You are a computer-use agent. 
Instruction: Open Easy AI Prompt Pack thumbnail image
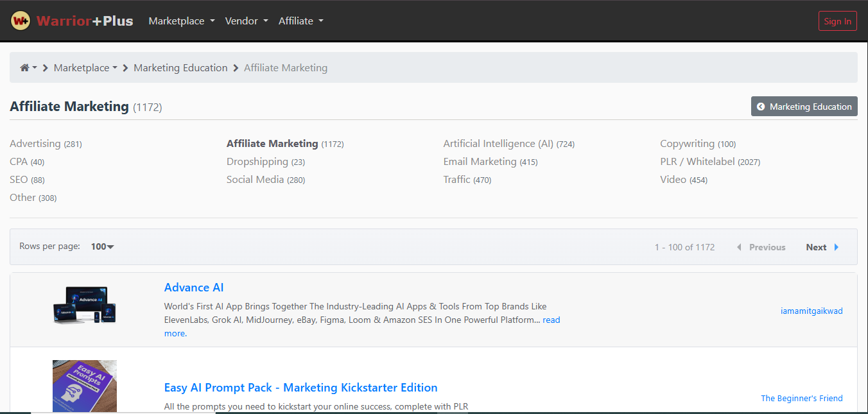click(x=85, y=386)
